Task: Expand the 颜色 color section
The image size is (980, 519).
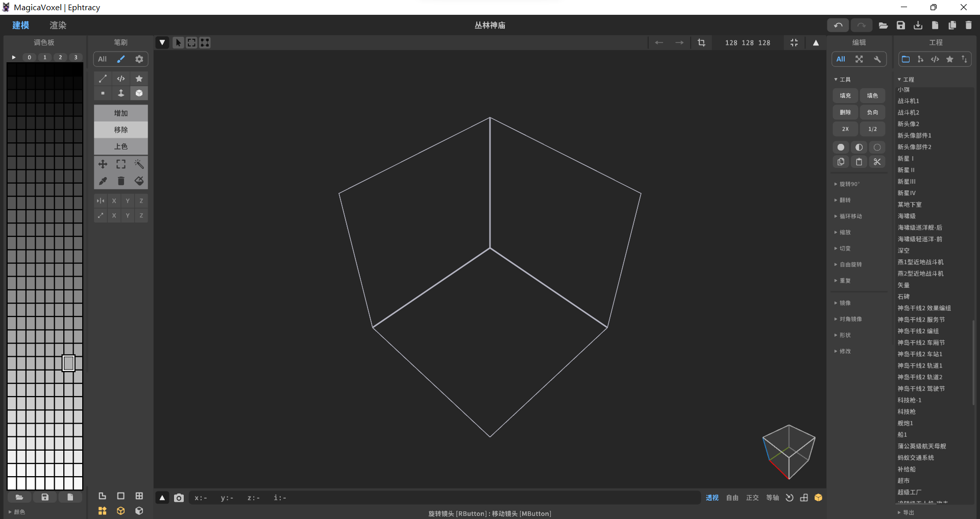Action: point(17,512)
